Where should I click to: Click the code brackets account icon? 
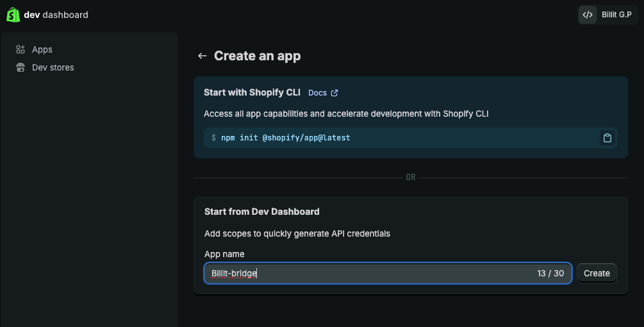(x=588, y=15)
